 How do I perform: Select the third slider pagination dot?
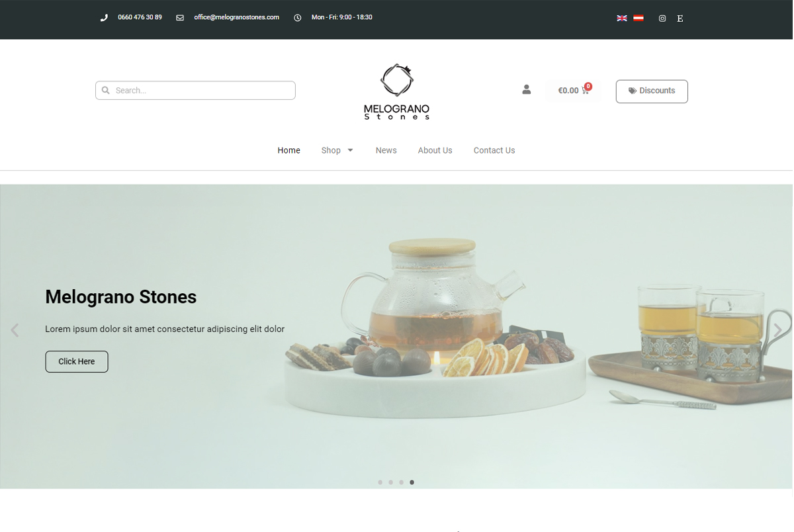(401, 482)
